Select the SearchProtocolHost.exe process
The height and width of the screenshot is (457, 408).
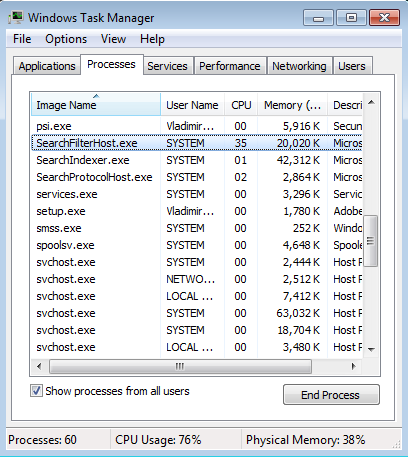(x=197, y=177)
